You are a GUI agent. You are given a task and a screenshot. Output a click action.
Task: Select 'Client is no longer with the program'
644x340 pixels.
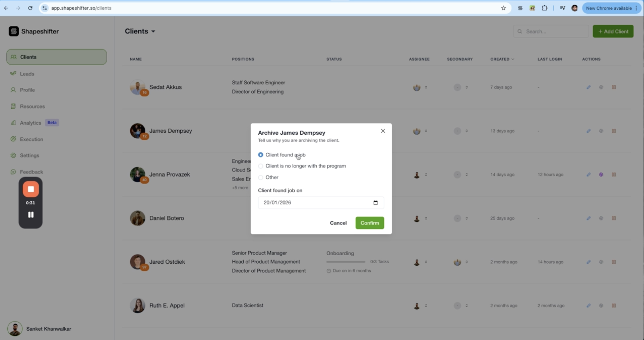tap(261, 166)
